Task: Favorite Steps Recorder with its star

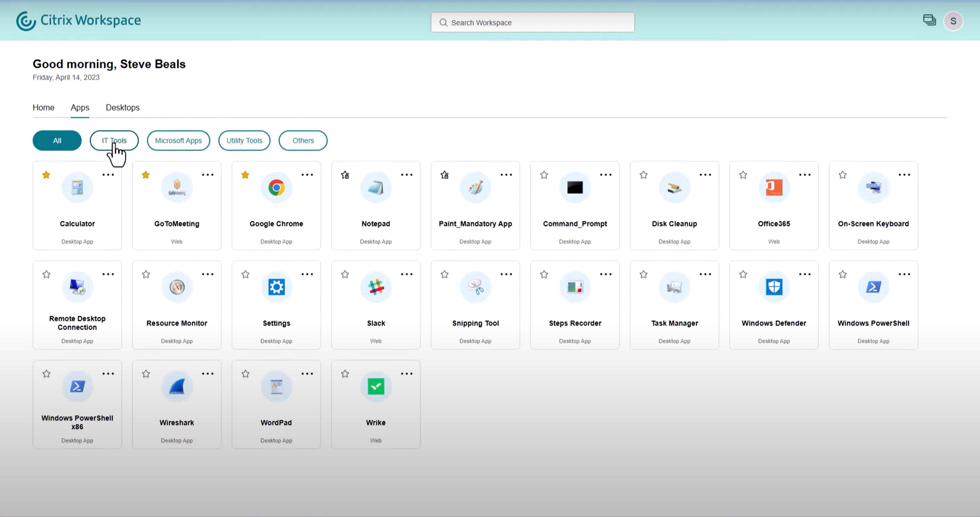Action: pyautogui.click(x=544, y=274)
